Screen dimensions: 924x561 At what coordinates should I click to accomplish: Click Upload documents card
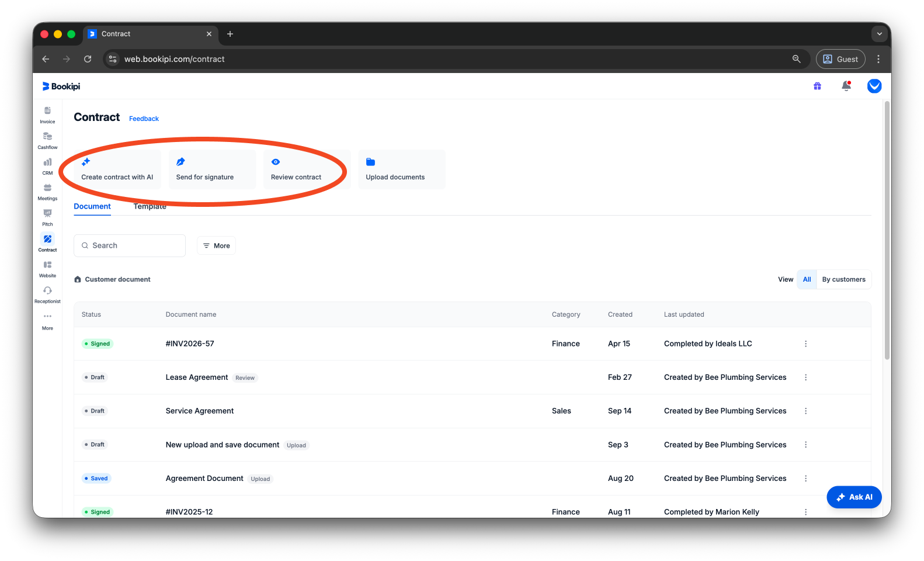click(402, 169)
